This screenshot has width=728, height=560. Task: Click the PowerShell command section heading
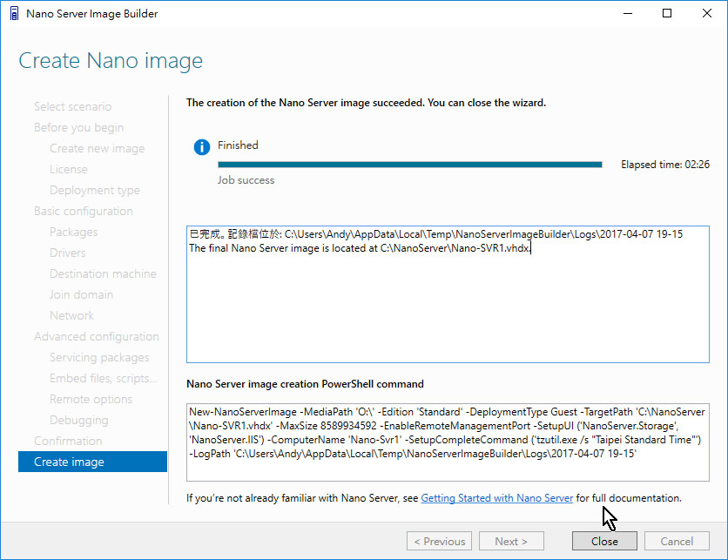305,384
